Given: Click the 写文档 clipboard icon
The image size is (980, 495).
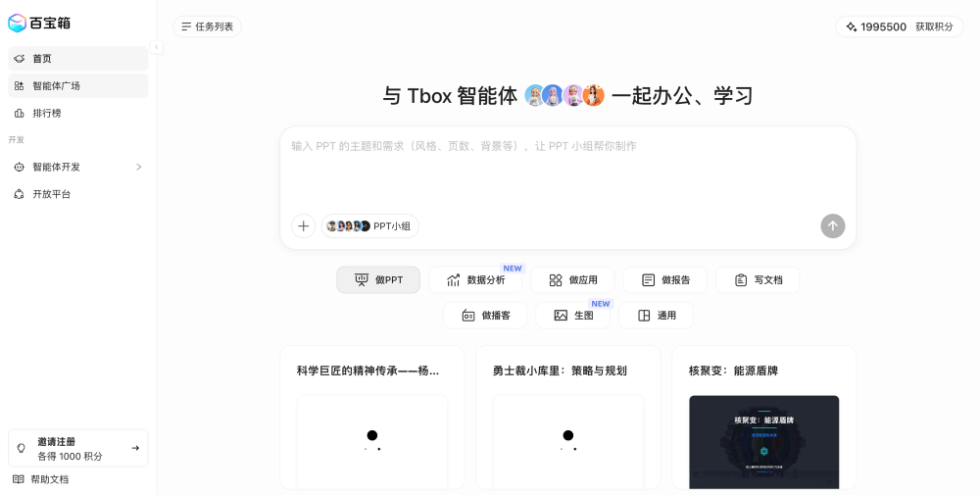Looking at the screenshot, I should [741, 280].
